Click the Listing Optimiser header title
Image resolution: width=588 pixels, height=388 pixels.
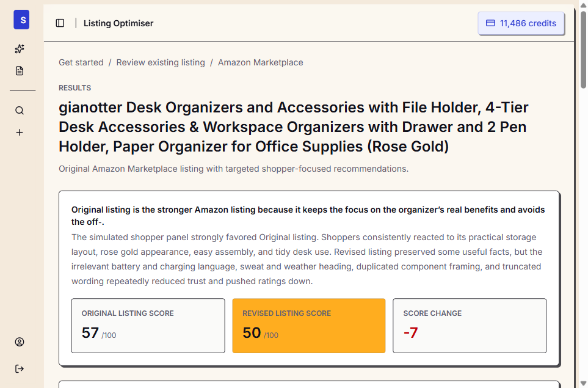coord(118,23)
